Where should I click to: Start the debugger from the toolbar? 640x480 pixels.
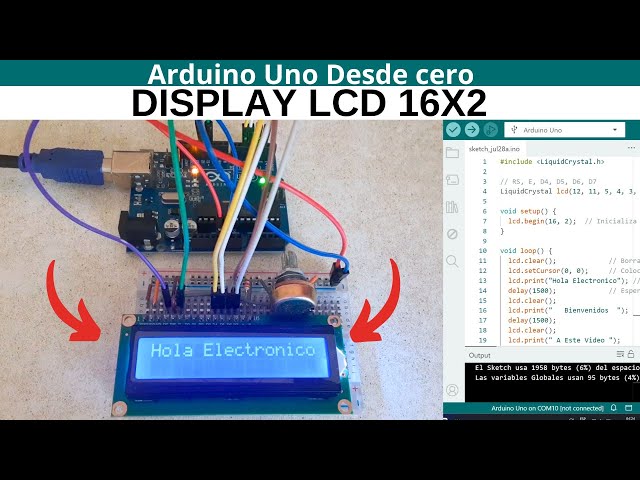[x=491, y=130]
